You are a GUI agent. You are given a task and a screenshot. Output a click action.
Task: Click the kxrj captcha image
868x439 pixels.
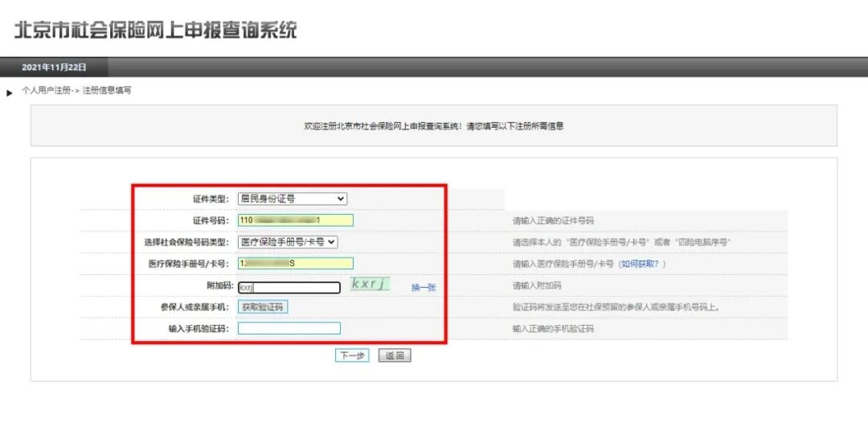coord(370,284)
